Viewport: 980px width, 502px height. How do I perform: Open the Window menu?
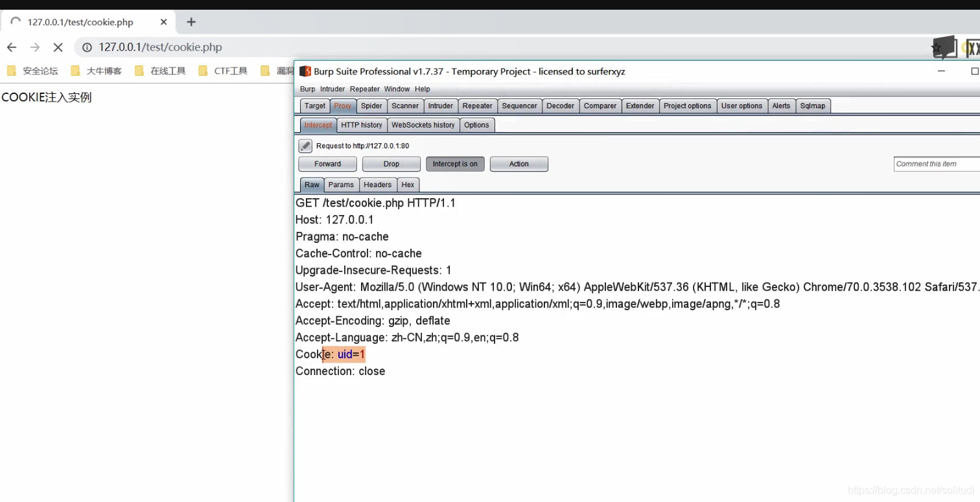tap(397, 89)
